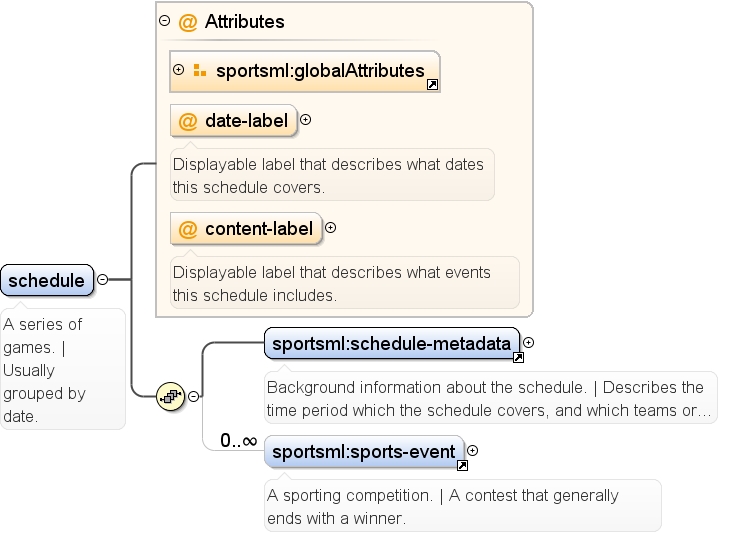741x535 pixels.
Task: Expand the date-label attribute details
Action: [306, 120]
